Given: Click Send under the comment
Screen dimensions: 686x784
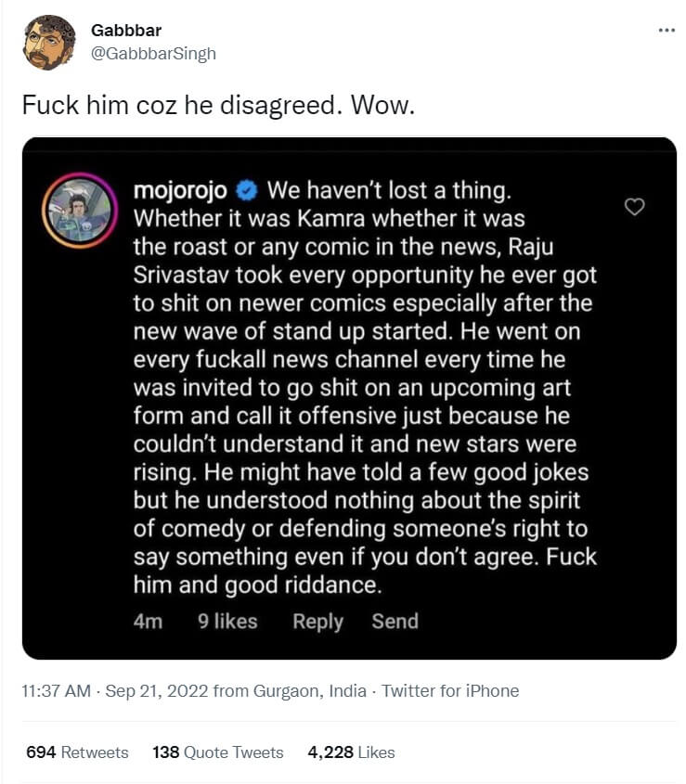Looking at the screenshot, I should (395, 622).
